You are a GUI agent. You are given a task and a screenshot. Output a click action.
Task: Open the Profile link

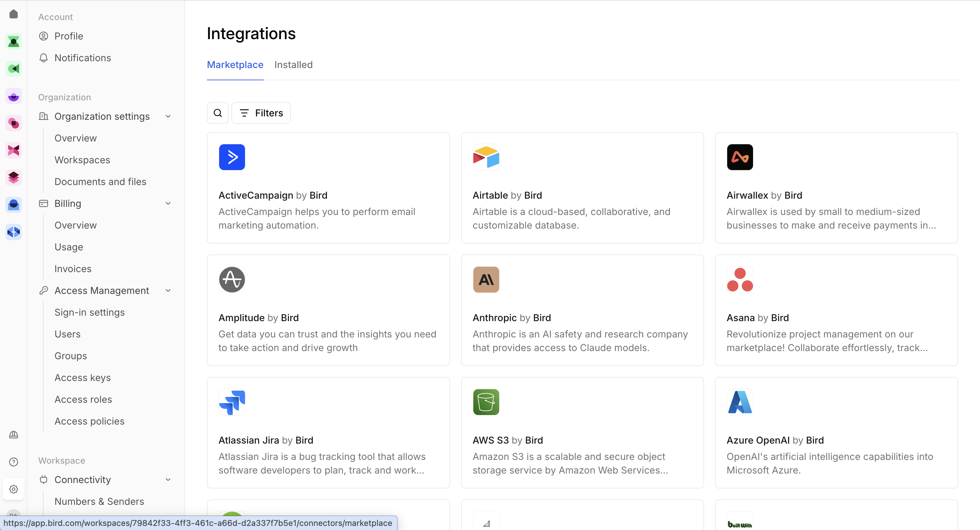pyautogui.click(x=68, y=36)
